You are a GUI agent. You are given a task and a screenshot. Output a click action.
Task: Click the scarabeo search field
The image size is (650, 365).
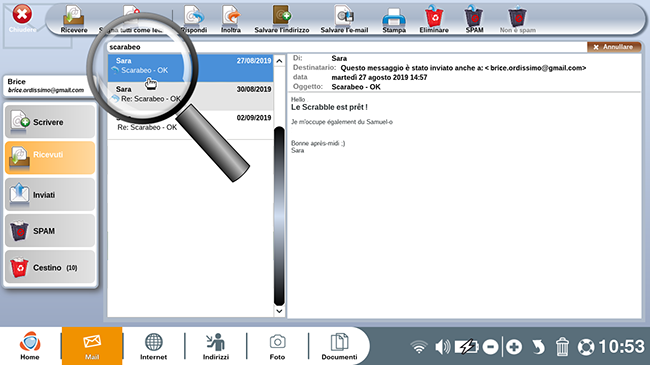click(346, 47)
